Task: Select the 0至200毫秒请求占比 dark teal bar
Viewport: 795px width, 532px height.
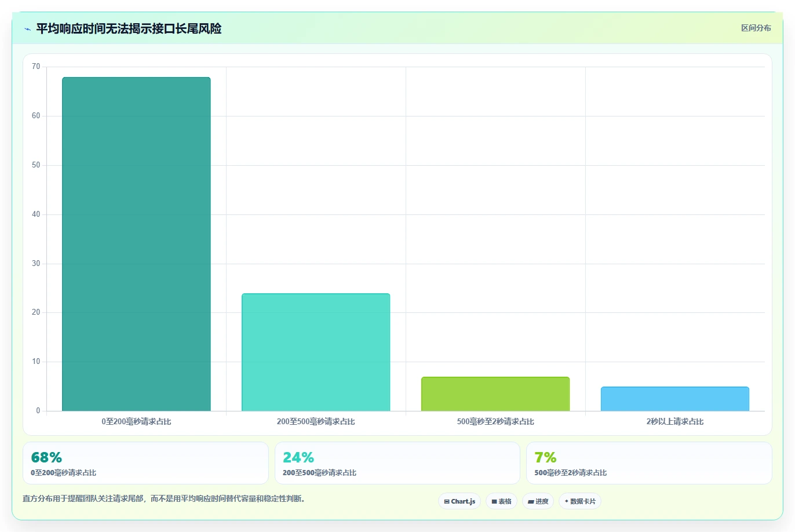Action: pyautogui.click(x=136, y=244)
